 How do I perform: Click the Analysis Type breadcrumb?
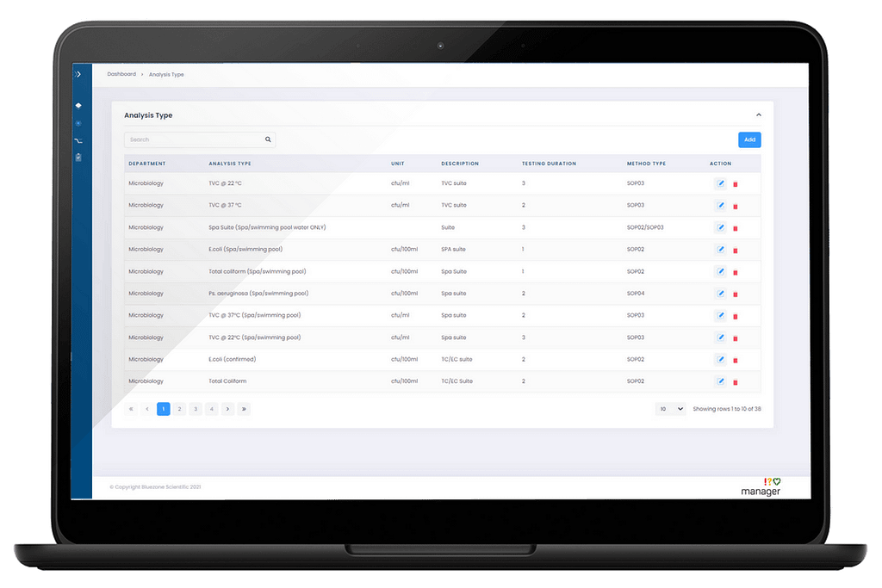pos(166,74)
